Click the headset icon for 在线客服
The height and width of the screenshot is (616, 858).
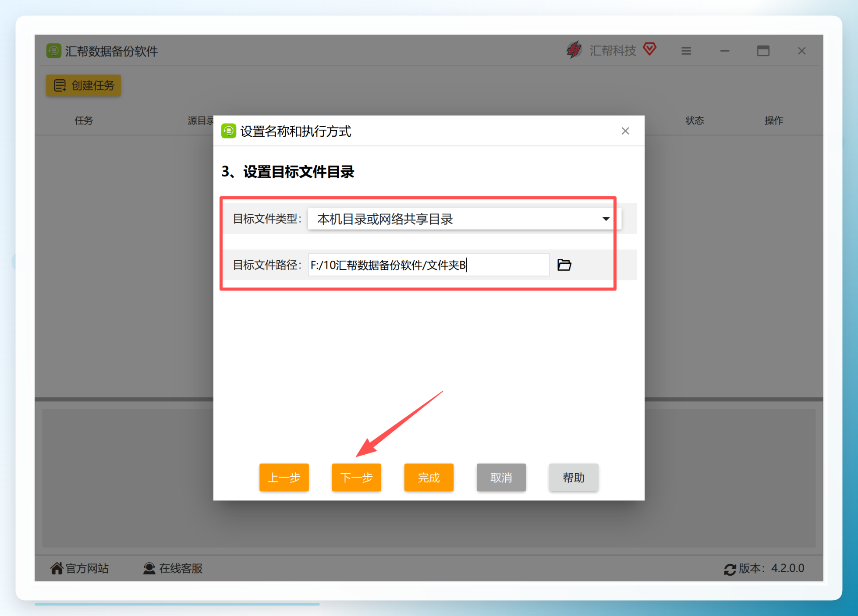point(149,568)
